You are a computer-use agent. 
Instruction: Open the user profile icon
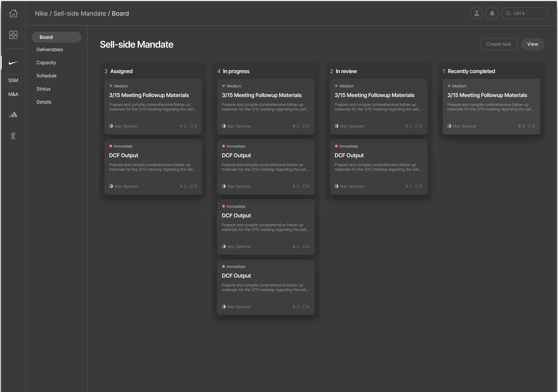tap(477, 13)
